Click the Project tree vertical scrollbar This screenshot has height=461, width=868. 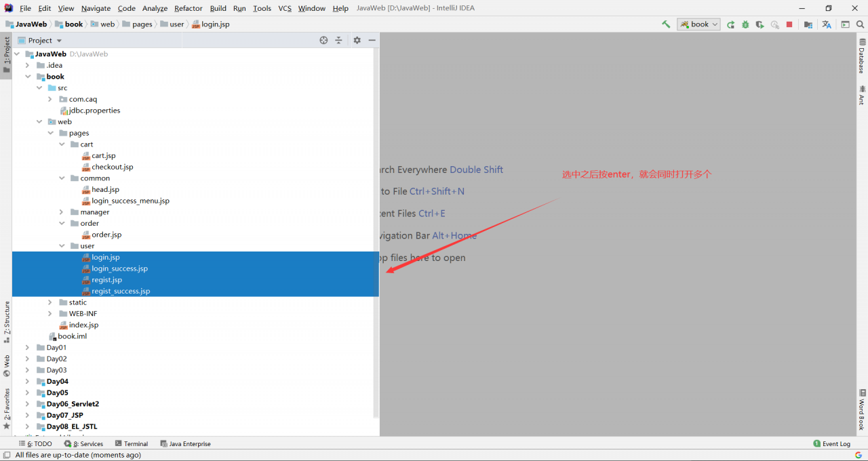[x=376, y=234]
